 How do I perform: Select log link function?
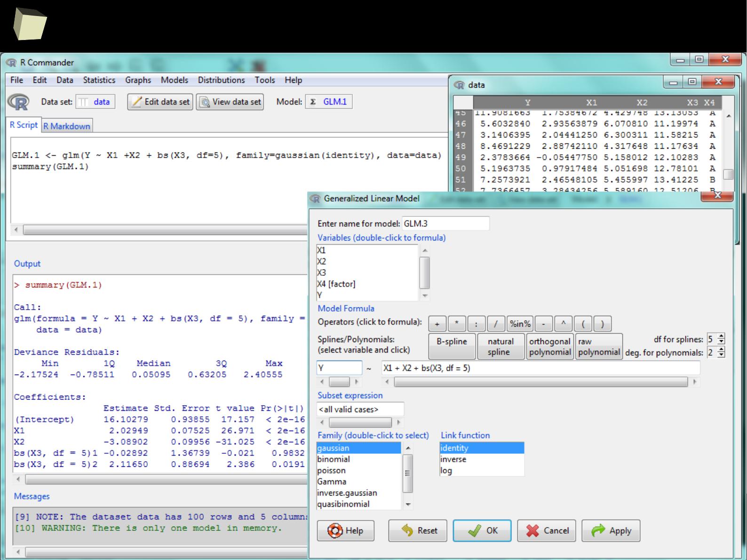pos(482,471)
